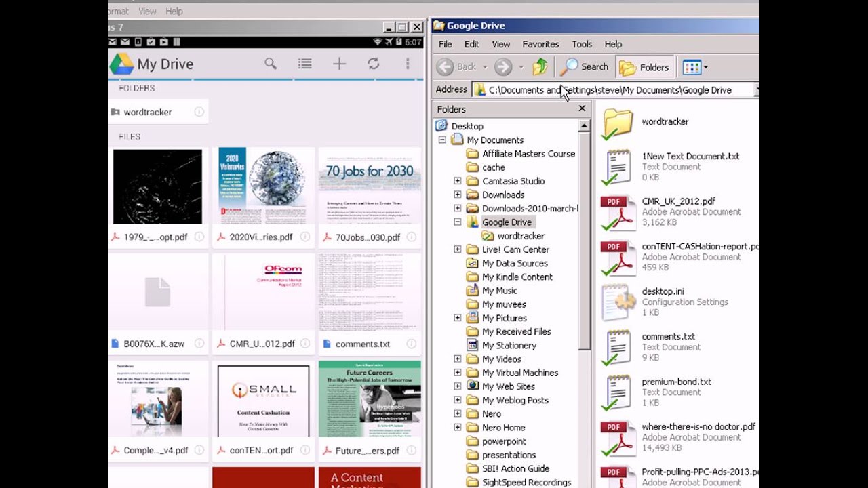Select the desktop.ini file icon
This screenshot has height=488, width=868.
[x=618, y=302]
